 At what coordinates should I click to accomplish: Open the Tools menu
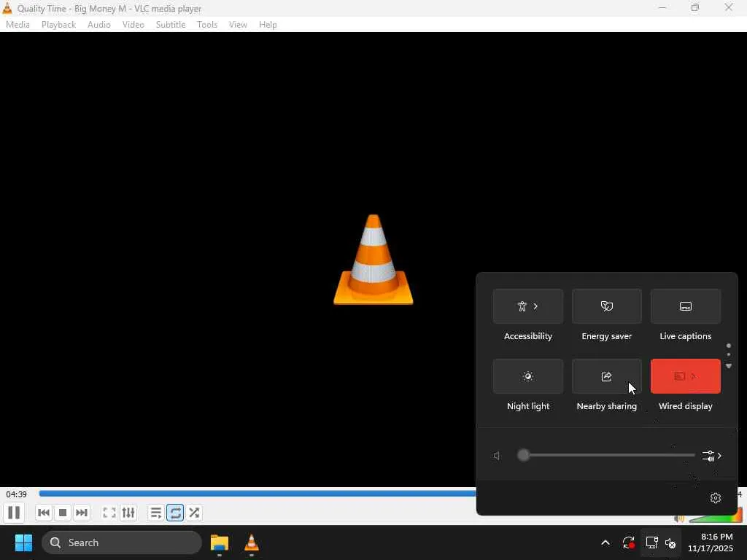(207, 24)
